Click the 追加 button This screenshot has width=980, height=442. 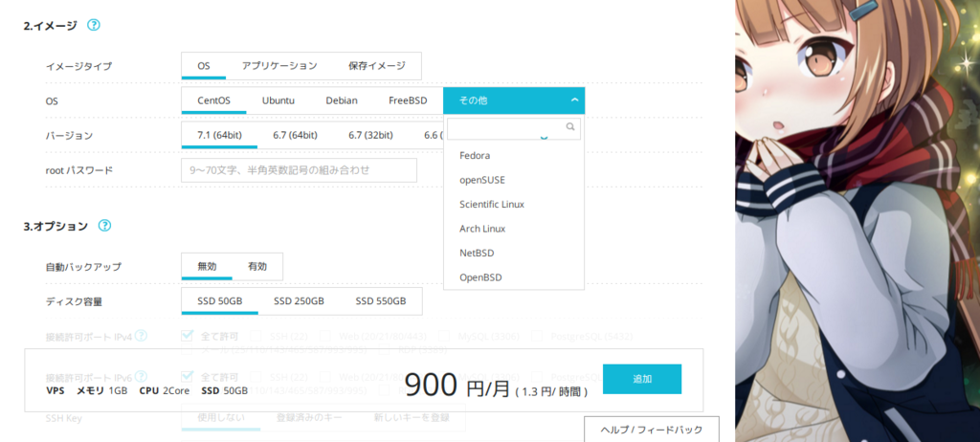642,379
